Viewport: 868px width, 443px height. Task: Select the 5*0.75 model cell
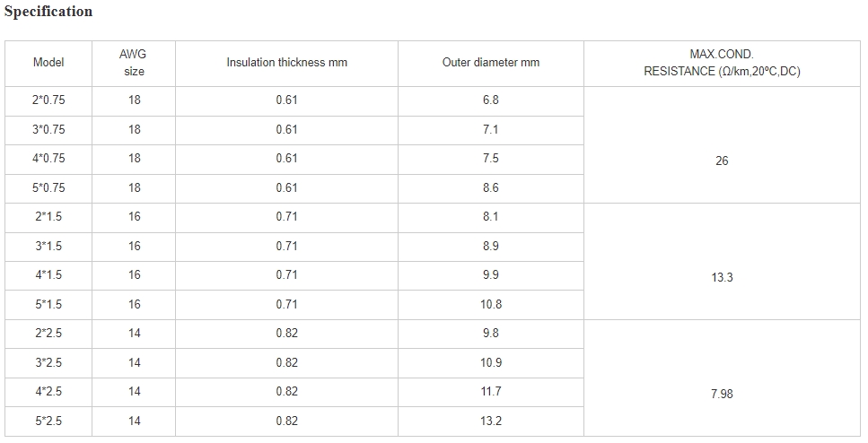(48, 188)
